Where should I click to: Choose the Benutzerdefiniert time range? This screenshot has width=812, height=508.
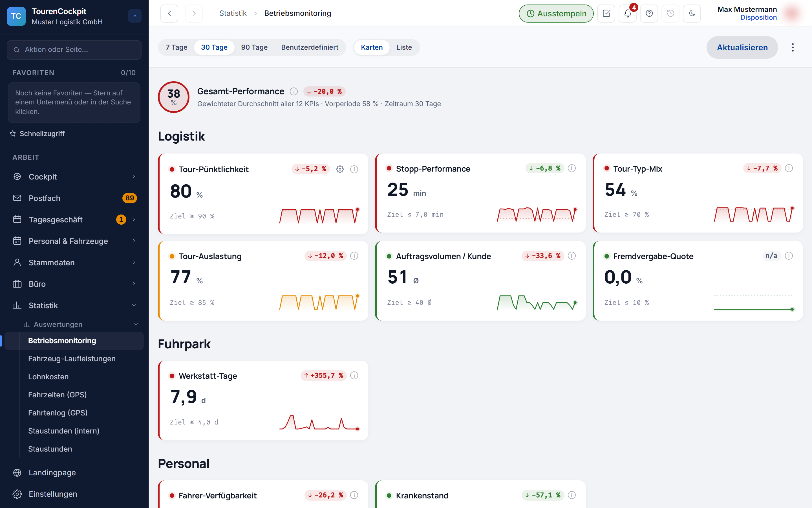pos(310,47)
